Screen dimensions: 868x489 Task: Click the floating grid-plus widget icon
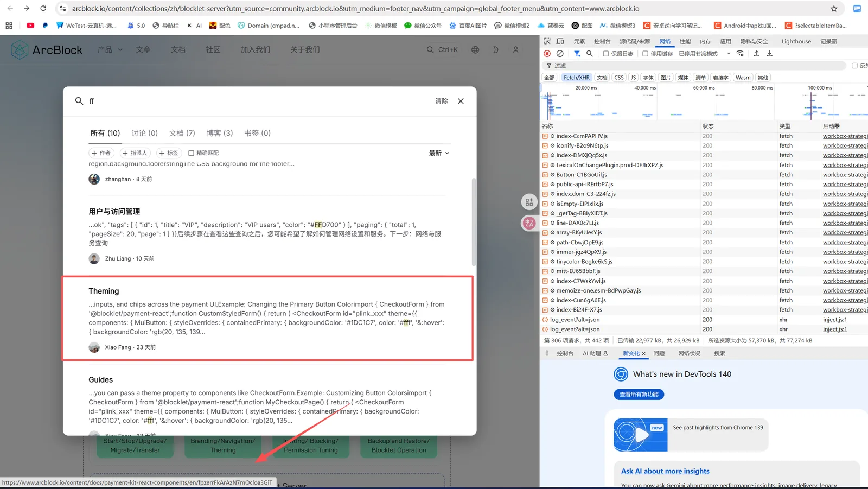[529, 202]
